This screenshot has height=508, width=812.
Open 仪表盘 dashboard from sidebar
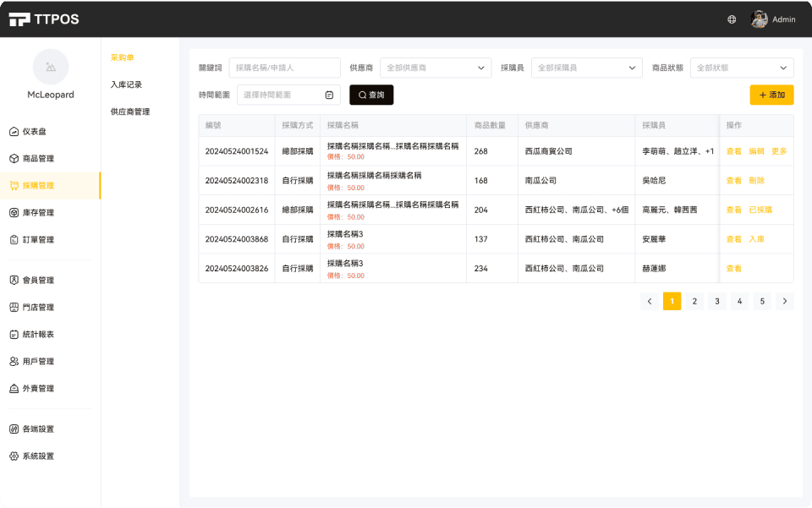pos(34,132)
